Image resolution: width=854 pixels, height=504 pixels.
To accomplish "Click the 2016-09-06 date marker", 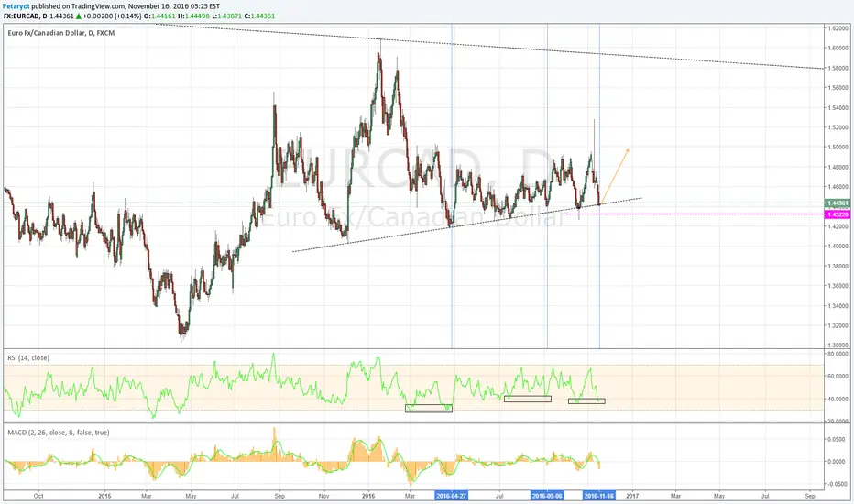I will tap(547, 496).
